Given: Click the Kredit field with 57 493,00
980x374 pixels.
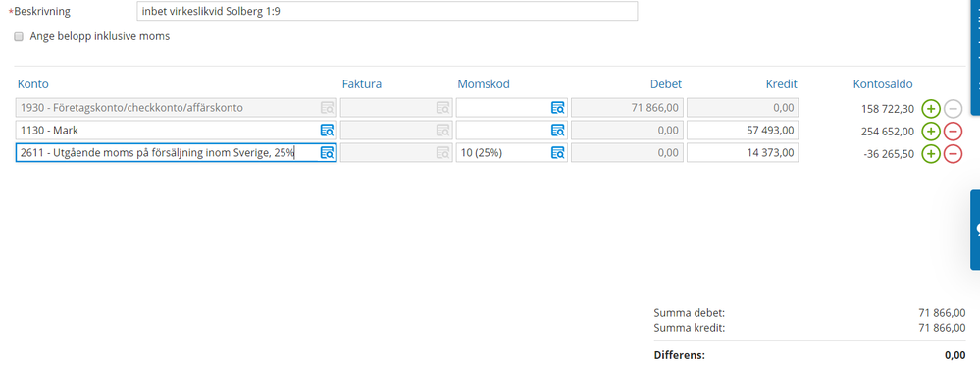Looking at the screenshot, I should click(743, 131).
